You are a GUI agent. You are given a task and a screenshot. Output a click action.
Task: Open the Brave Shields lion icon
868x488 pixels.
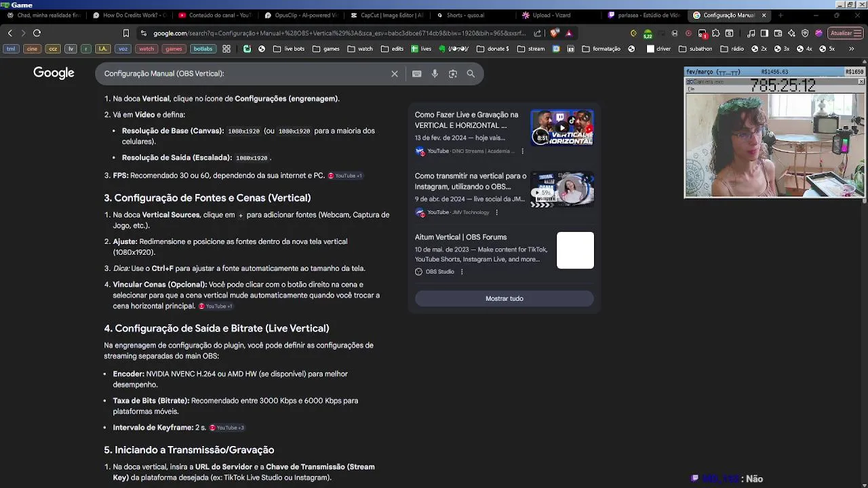coord(554,33)
